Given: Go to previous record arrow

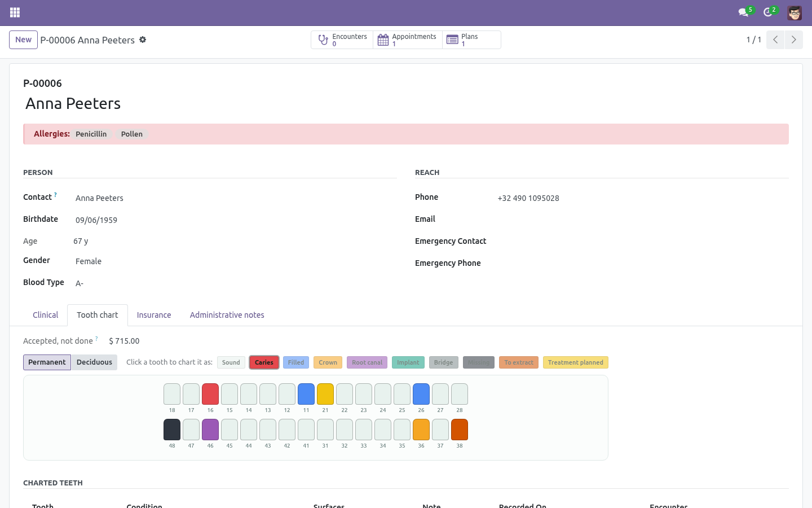Looking at the screenshot, I should tap(775, 40).
